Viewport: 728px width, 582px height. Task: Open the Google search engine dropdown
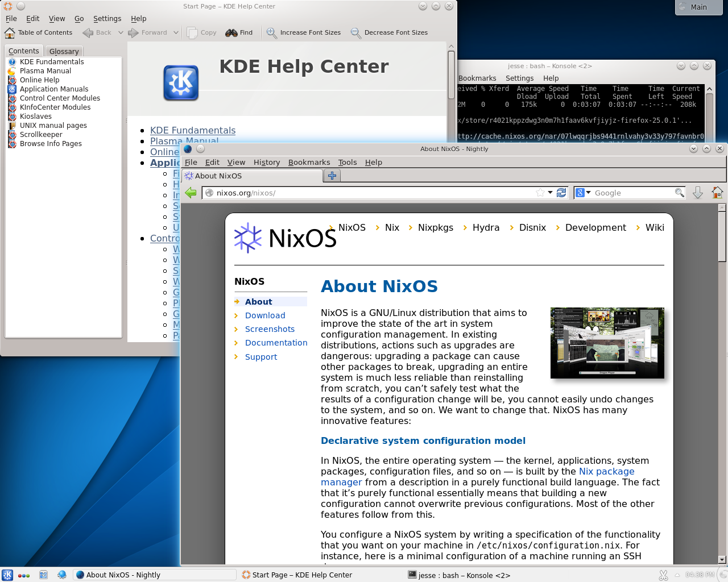pyautogui.click(x=583, y=193)
